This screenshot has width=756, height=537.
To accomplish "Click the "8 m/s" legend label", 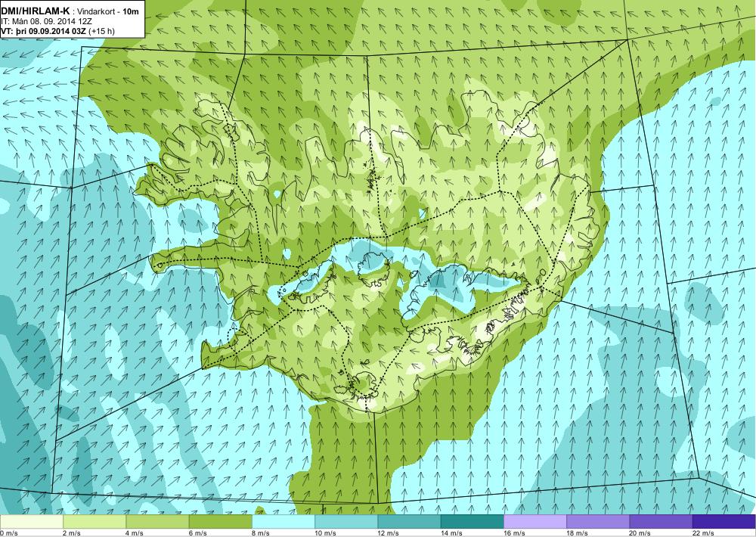I will pyautogui.click(x=262, y=533).
